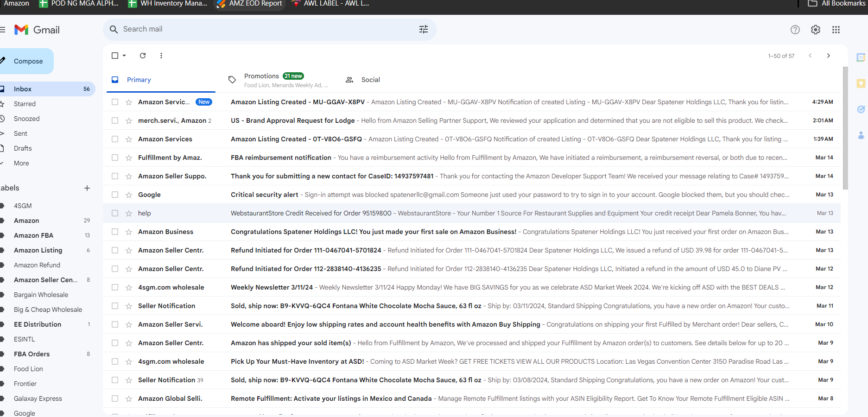Tick checkbox for Brand Approval Request for Lodge
868x417 pixels.
(x=115, y=120)
